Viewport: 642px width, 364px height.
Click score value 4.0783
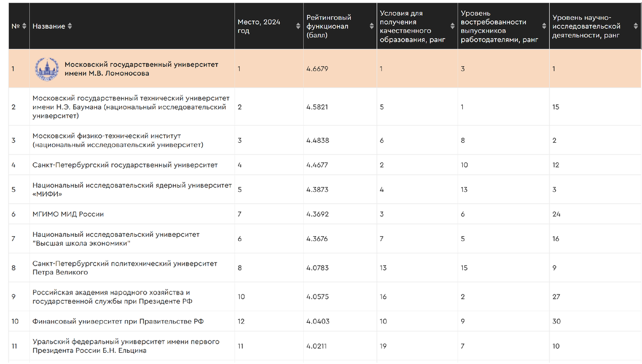pyautogui.click(x=318, y=268)
